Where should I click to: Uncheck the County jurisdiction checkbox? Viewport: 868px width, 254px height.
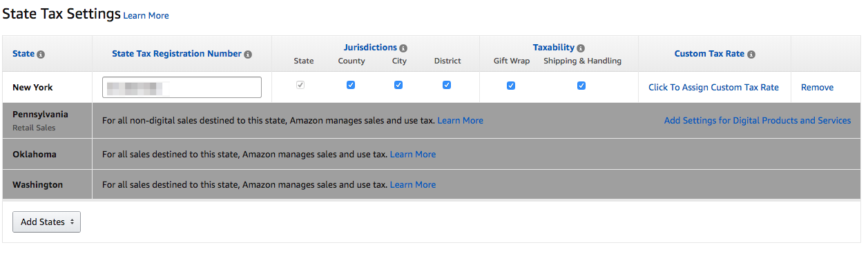click(351, 86)
